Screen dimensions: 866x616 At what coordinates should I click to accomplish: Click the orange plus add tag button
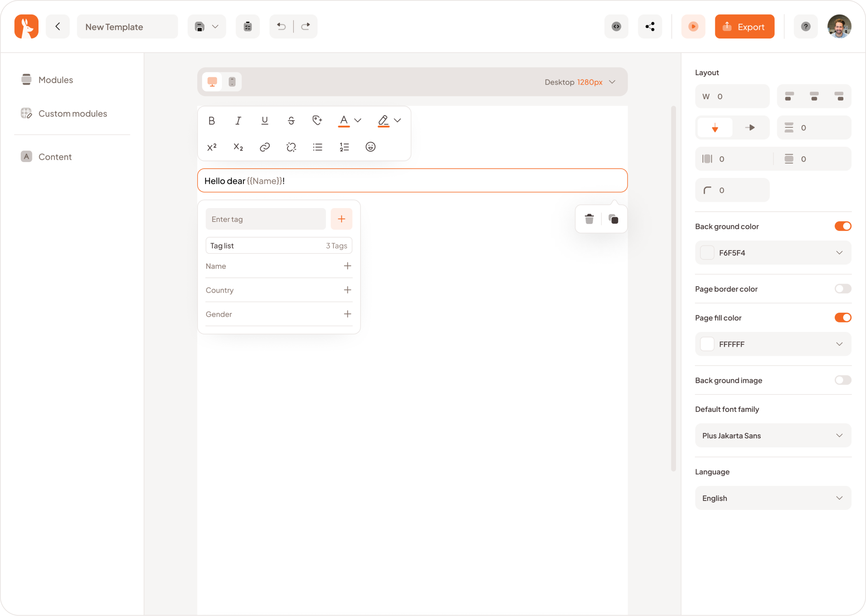pos(341,219)
